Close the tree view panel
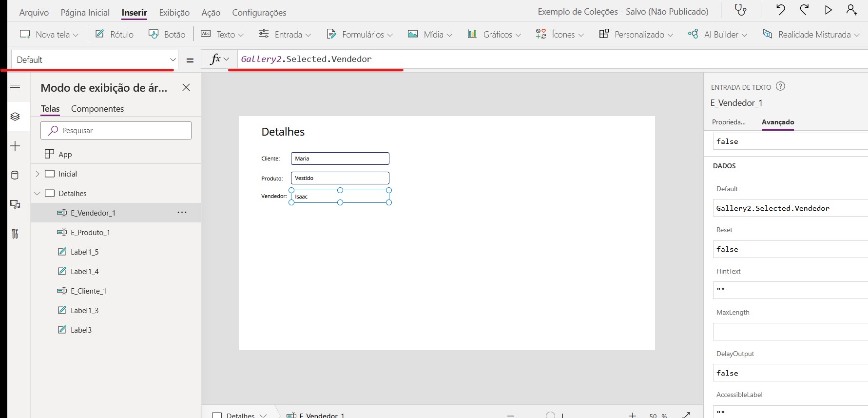868x418 pixels. click(x=186, y=88)
